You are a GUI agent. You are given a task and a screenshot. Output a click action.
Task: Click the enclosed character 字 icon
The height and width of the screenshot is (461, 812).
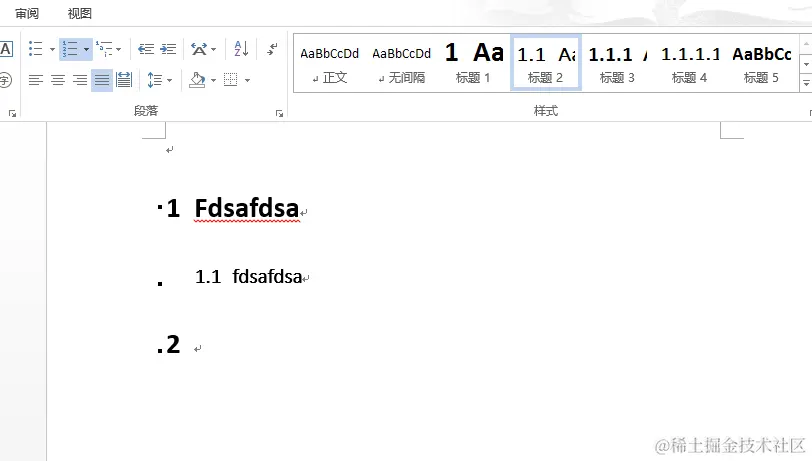pos(5,80)
